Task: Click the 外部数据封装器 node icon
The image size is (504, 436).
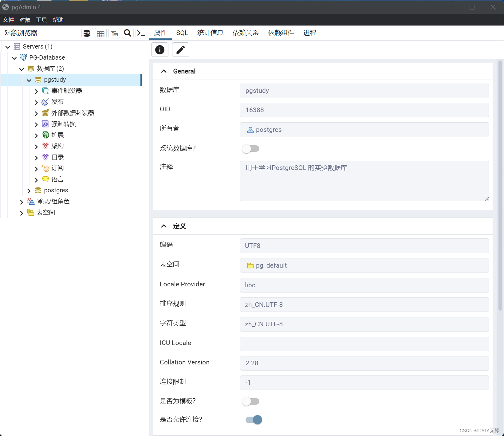Action: tap(45, 113)
